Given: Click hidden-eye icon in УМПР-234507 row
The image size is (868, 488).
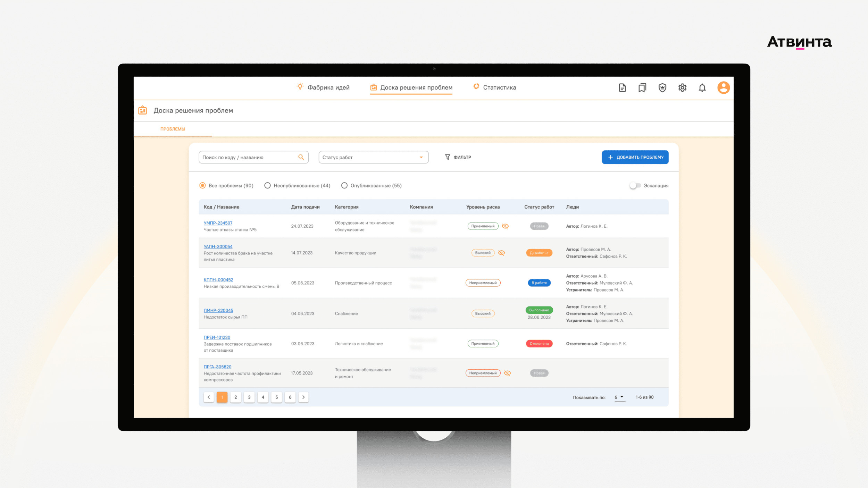Looking at the screenshot, I should [505, 226].
